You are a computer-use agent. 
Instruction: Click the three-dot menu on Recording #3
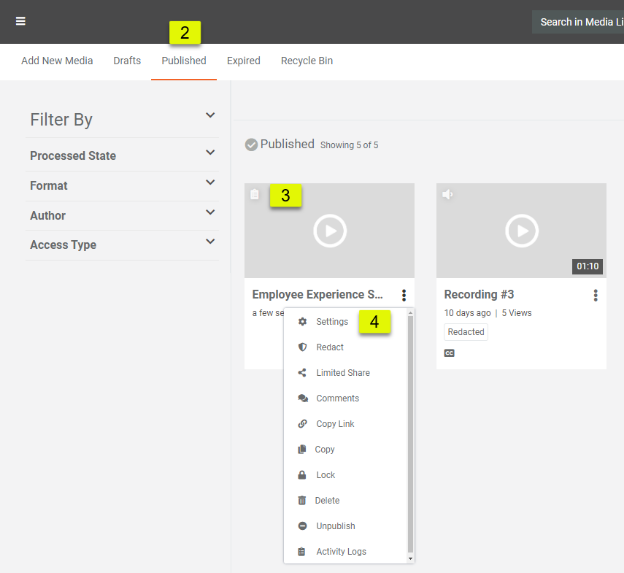tap(595, 295)
